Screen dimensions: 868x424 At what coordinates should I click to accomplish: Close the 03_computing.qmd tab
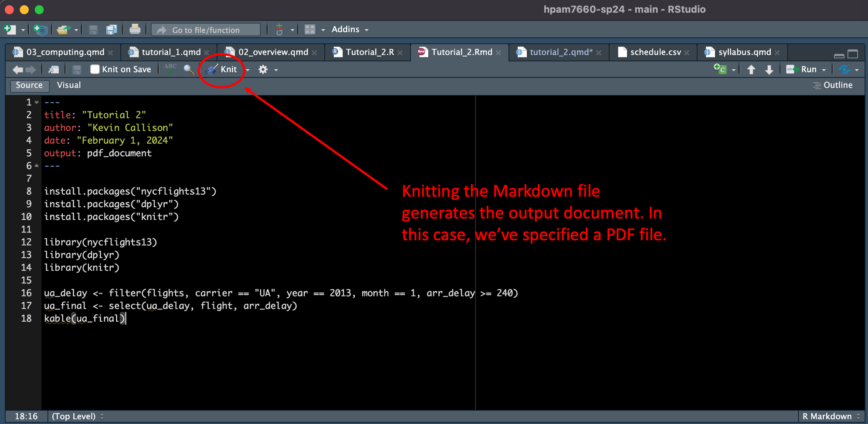(x=111, y=53)
